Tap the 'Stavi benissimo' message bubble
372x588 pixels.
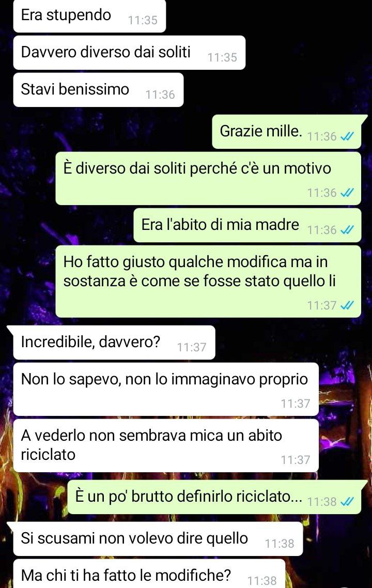[x=98, y=90]
